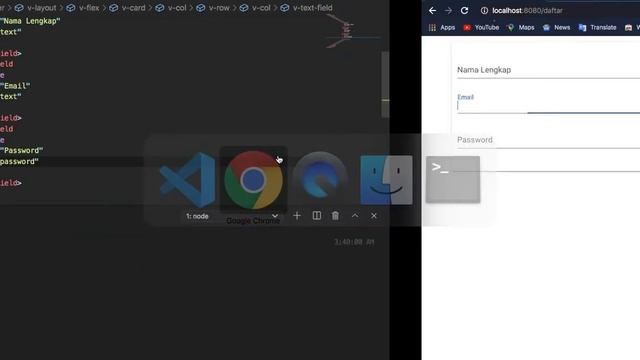Image resolution: width=640 pixels, height=360 pixels.
Task: Click the VS Code editor vertical scrollbar
Action: point(385,85)
